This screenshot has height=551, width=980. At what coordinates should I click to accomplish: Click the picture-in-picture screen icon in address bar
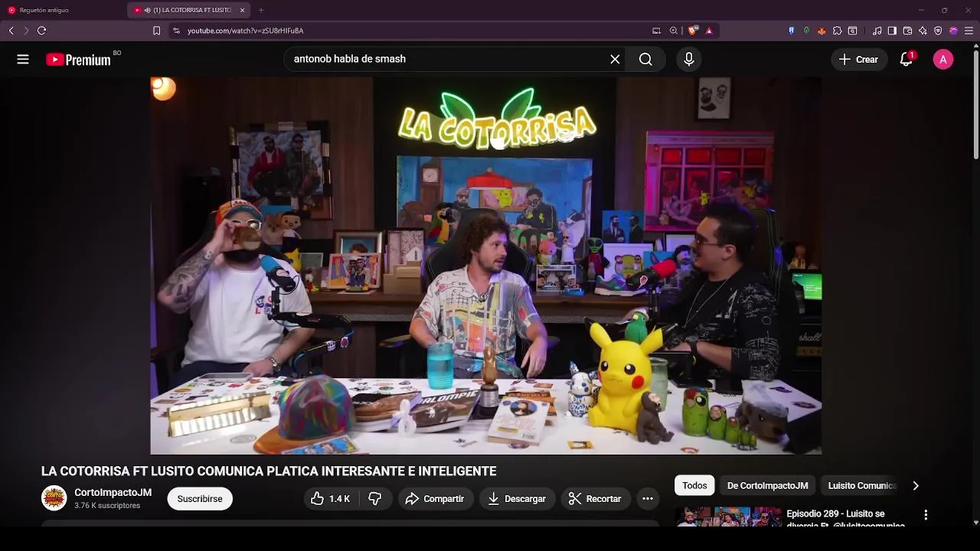point(656,31)
